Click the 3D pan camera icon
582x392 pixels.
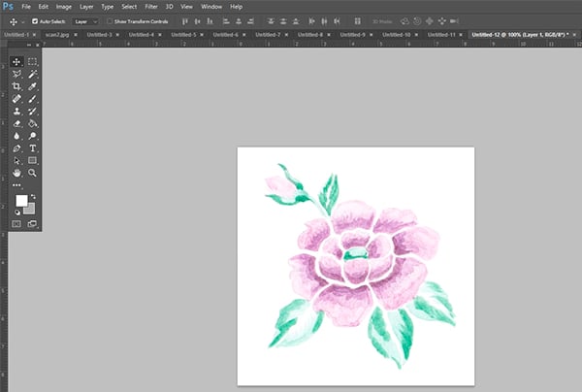click(429, 21)
